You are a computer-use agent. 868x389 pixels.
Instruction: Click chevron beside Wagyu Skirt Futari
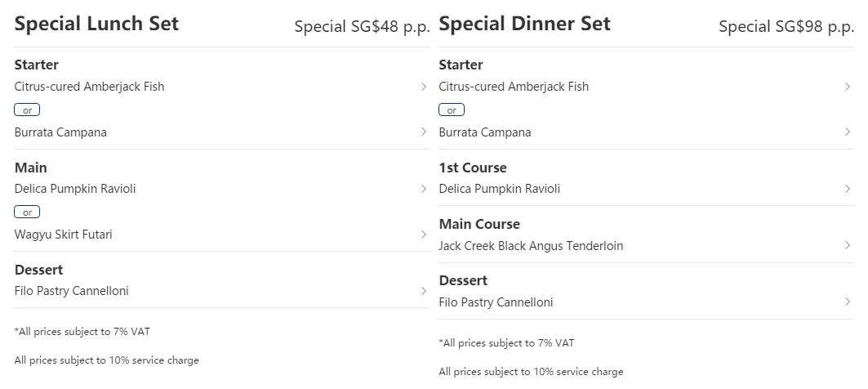424,235
